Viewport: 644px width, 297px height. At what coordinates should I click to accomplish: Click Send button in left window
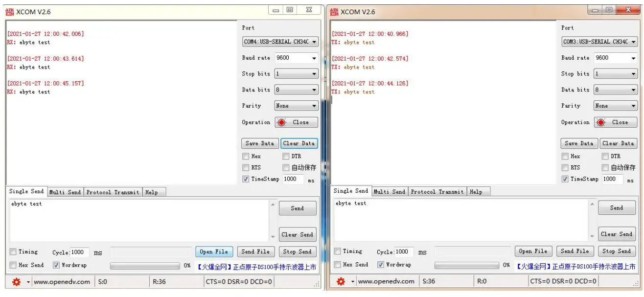[x=298, y=208]
